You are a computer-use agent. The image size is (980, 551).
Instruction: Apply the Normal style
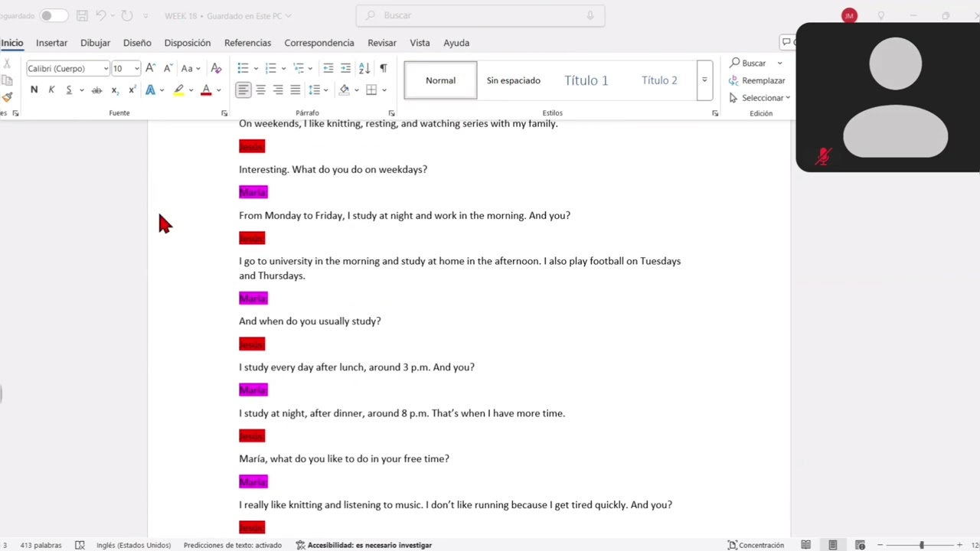coord(440,80)
